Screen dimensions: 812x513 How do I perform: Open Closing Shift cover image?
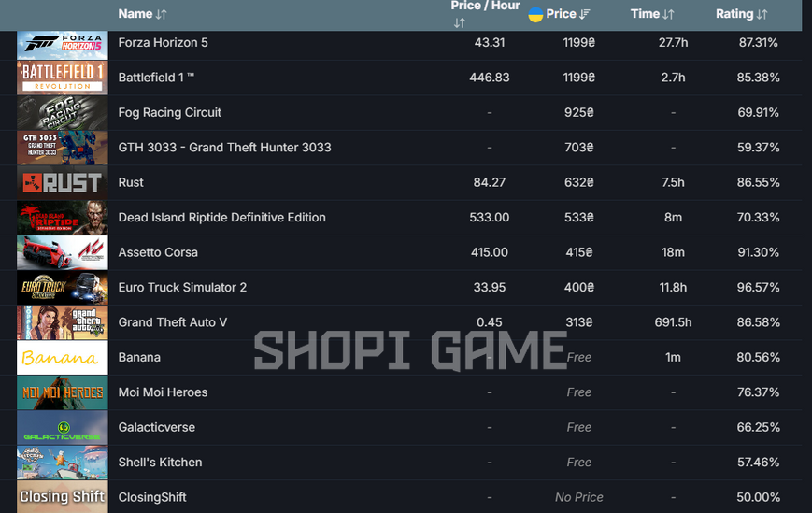tap(63, 497)
